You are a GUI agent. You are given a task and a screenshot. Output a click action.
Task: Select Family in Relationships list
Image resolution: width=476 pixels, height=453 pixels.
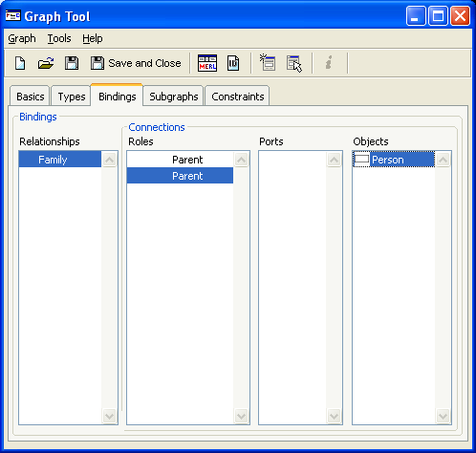click(60, 160)
